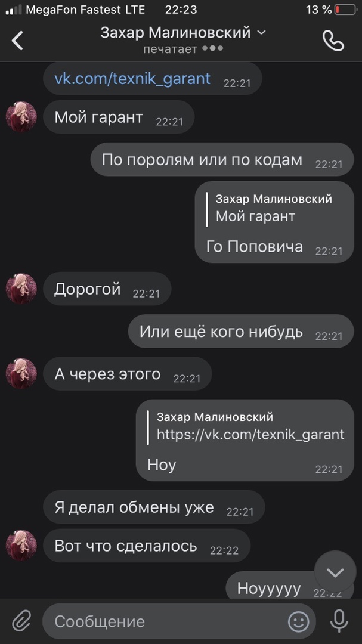
Task: Open avatar beside 'А через этого' message
Action: click(x=21, y=374)
